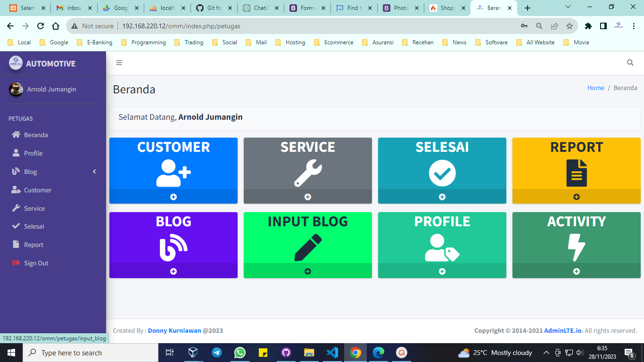Toggle Chrome side panel button
The width and height of the screenshot is (644, 362).
(603, 26)
